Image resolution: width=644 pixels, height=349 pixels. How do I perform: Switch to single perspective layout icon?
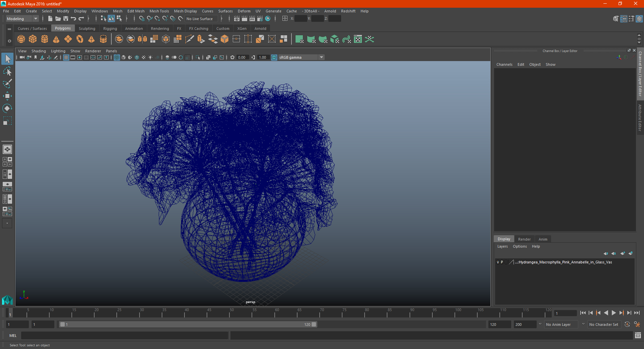coord(7,149)
